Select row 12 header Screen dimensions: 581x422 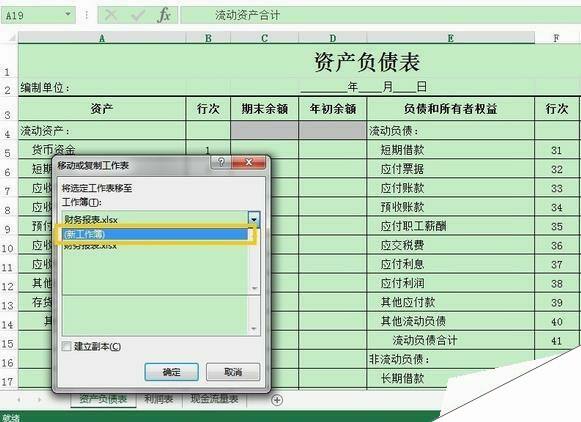(x=8, y=283)
